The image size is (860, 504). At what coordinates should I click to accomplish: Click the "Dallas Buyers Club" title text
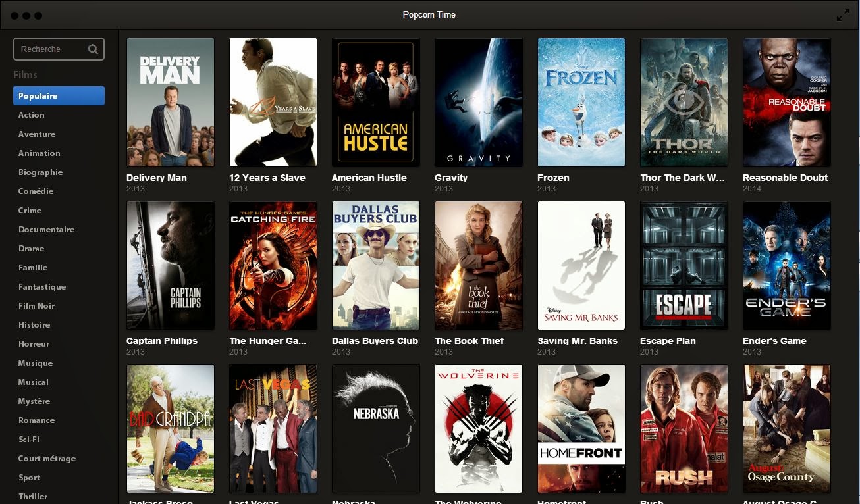coord(375,341)
